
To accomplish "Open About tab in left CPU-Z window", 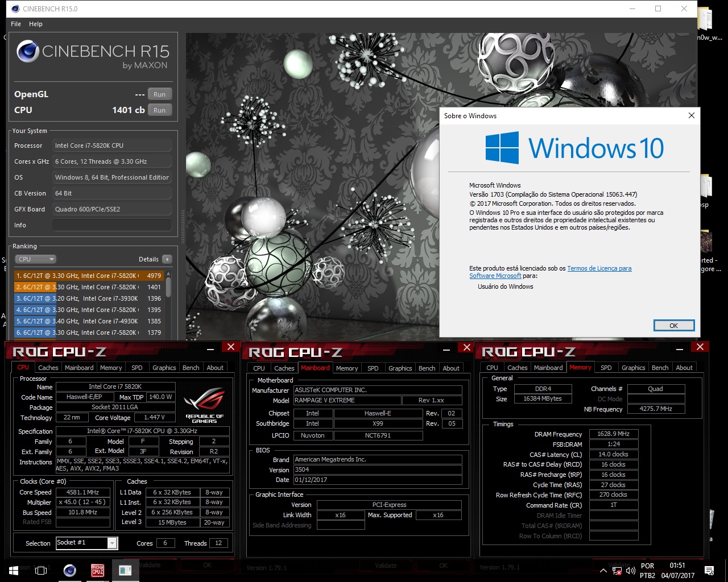I will point(215,368).
